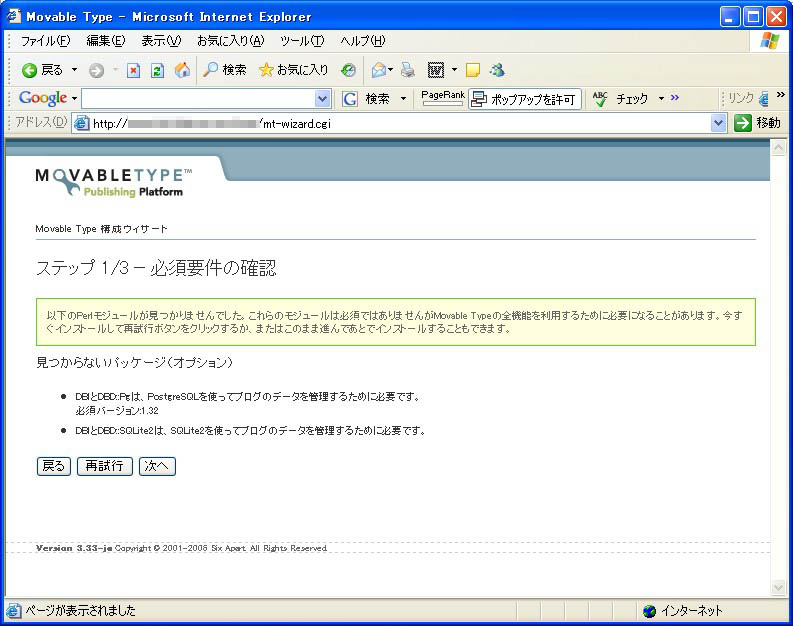Click the scrollbar down arrow

tap(778, 588)
